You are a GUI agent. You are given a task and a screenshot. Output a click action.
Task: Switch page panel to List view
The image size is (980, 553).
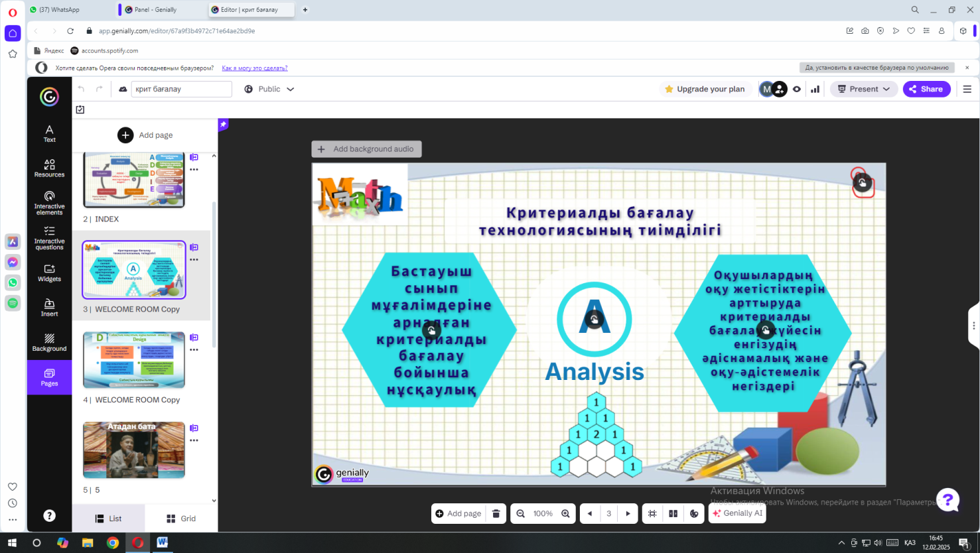109,519
